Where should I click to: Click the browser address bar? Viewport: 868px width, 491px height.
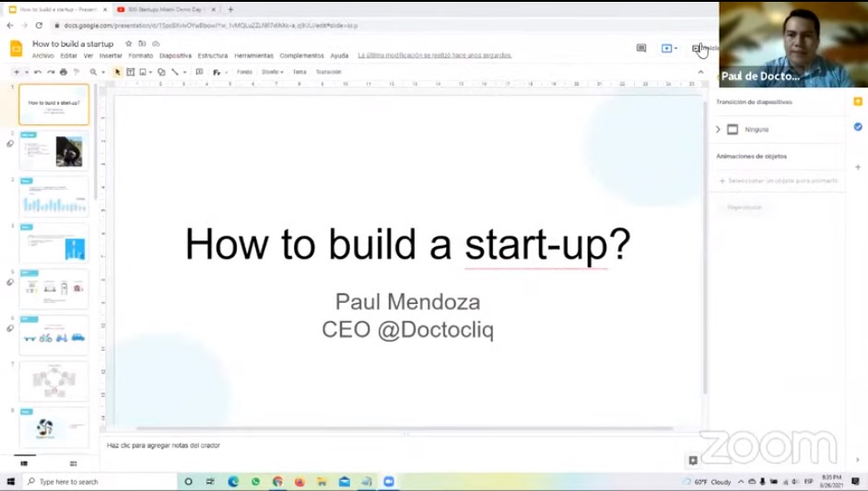click(382, 26)
